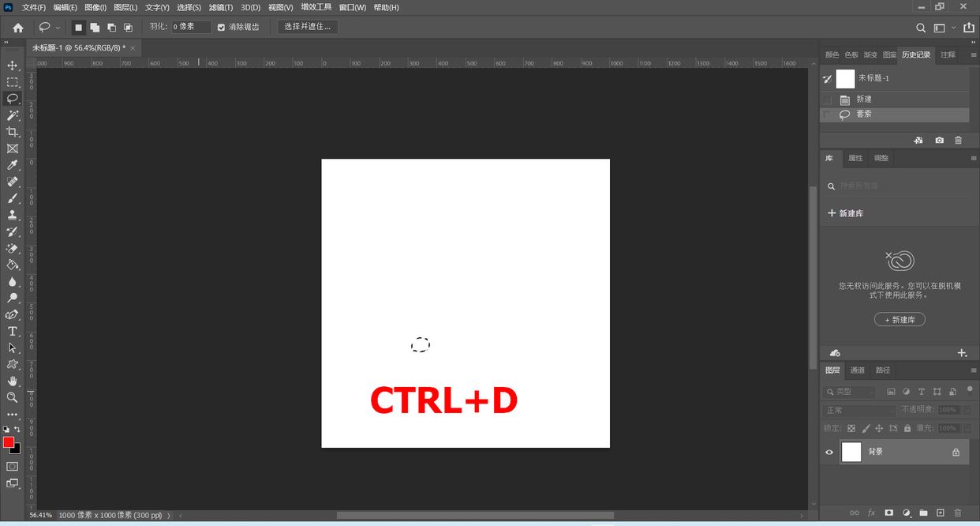Select the Eyedropper tool
This screenshot has height=526, width=980.
13,165
